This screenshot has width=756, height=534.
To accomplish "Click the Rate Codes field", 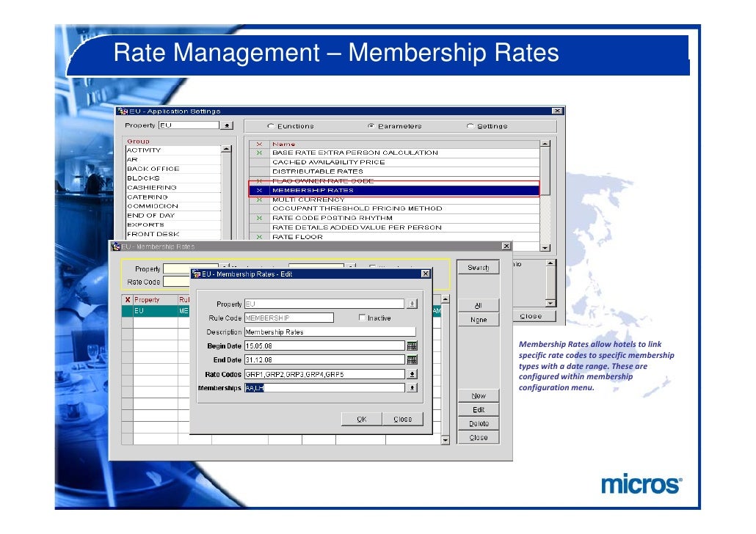I will [x=324, y=374].
